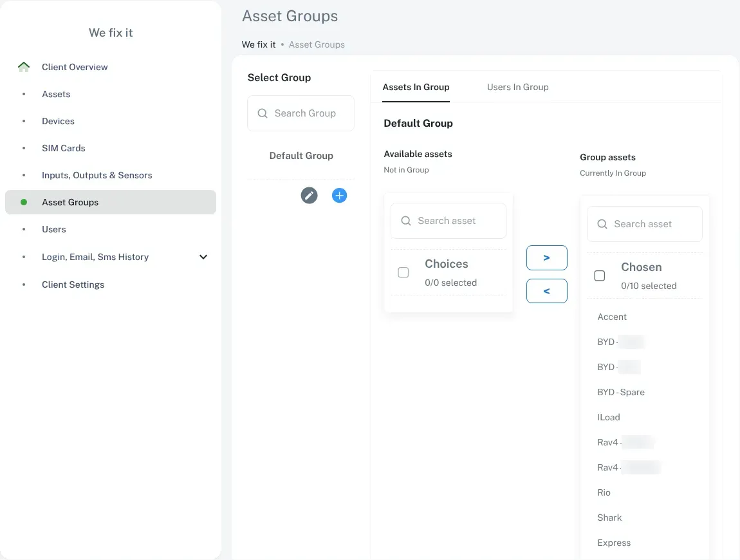The width and height of the screenshot is (740, 560).
Task: Select Default Group in group list
Action: coord(301,156)
